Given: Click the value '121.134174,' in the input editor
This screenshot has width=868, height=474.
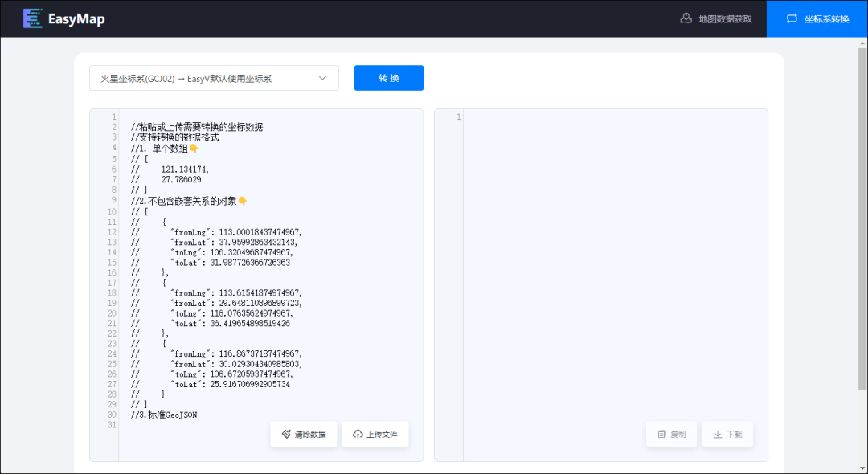Looking at the screenshot, I should (x=185, y=170).
